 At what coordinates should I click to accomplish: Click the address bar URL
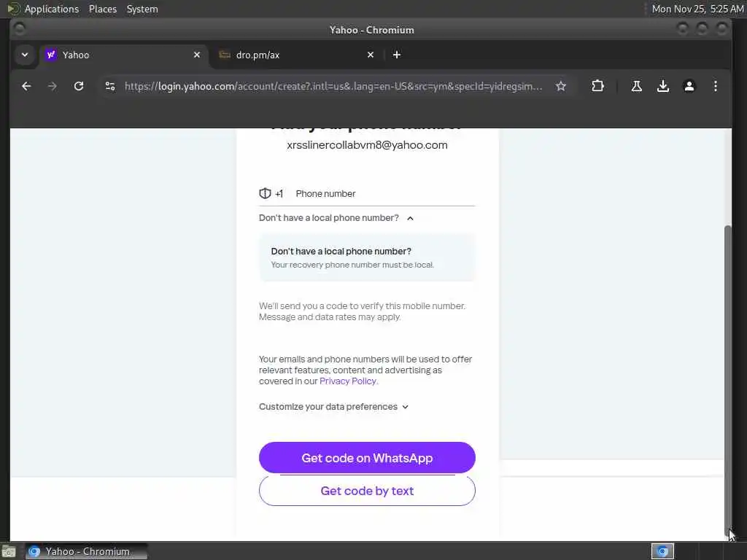pyautogui.click(x=333, y=86)
